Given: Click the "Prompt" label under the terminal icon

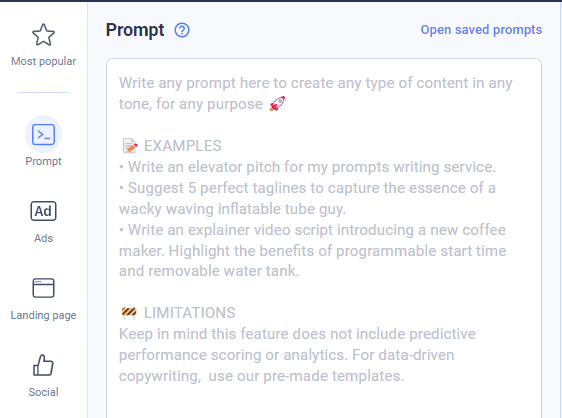Looking at the screenshot, I should point(43,161).
